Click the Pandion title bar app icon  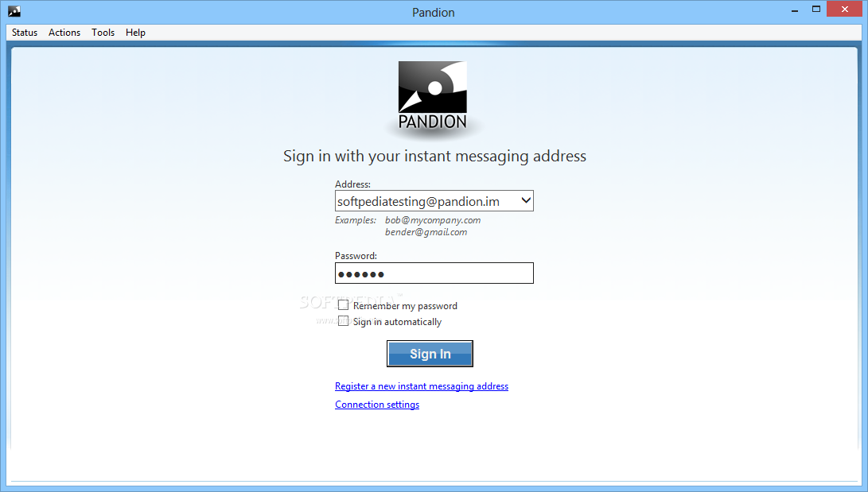[x=14, y=11]
